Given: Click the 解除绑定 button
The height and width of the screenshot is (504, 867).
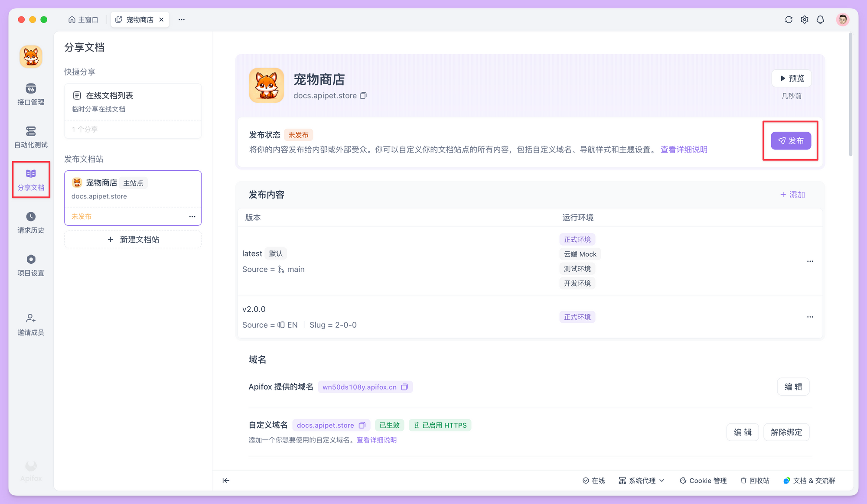Looking at the screenshot, I should click(x=786, y=432).
